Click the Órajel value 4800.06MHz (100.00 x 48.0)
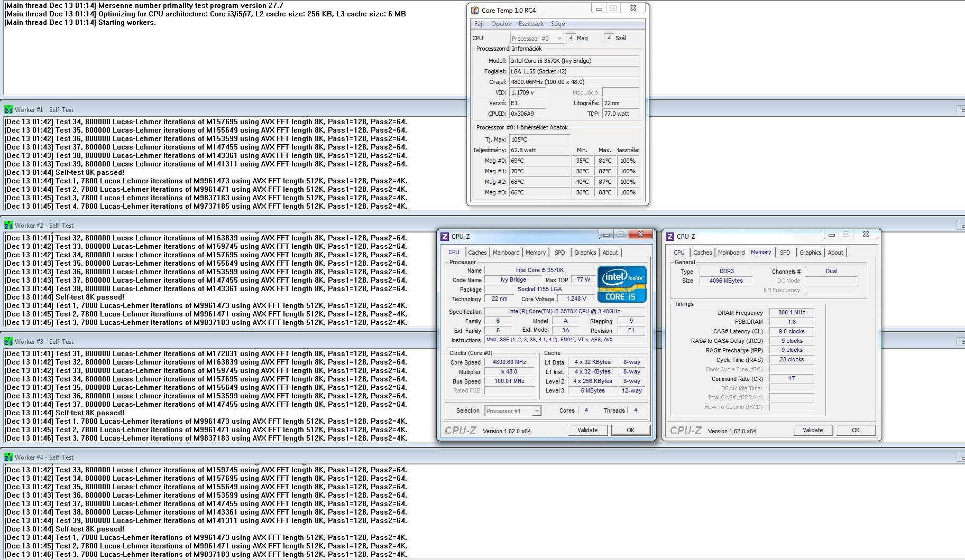 click(x=574, y=82)
